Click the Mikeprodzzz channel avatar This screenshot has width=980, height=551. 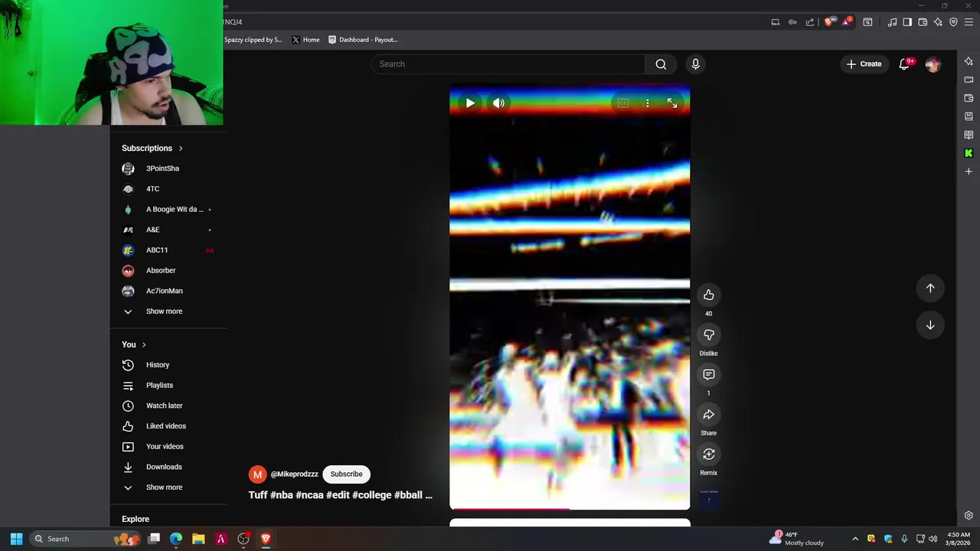click(x=257, y=474)
